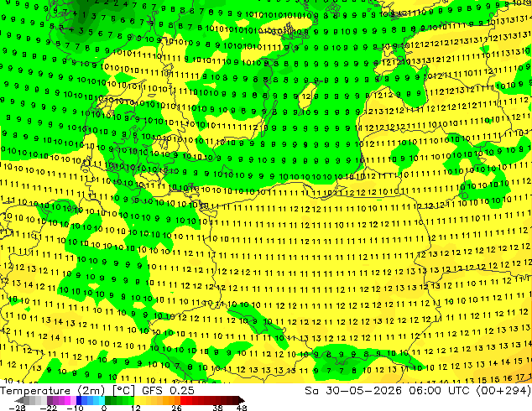Click the '-10' legend label

pyautogui.click(x=75, y=408)
